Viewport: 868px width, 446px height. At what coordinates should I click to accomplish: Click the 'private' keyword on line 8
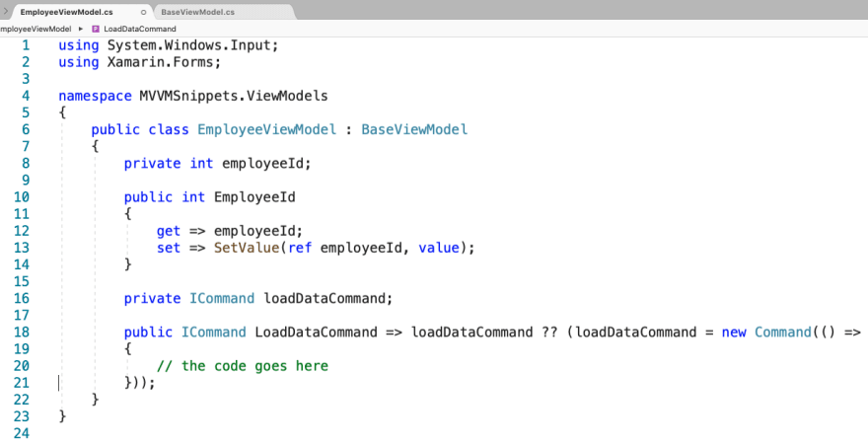(152, 164)
